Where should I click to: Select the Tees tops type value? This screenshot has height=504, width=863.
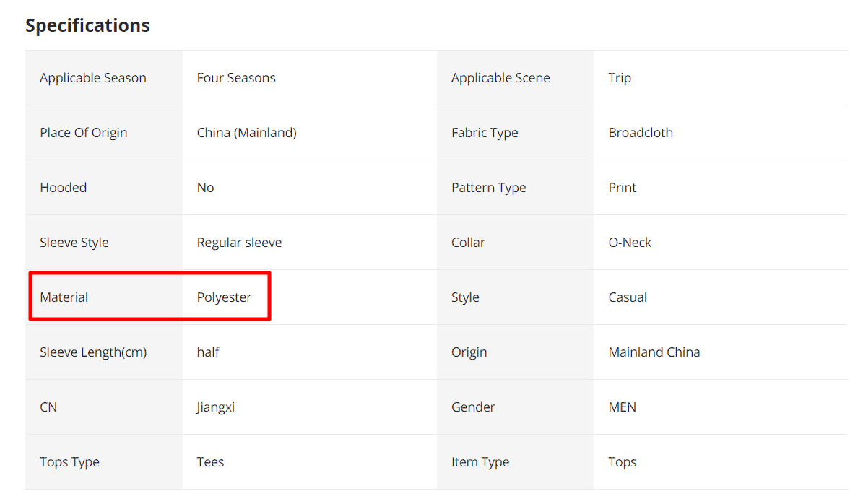210,462
